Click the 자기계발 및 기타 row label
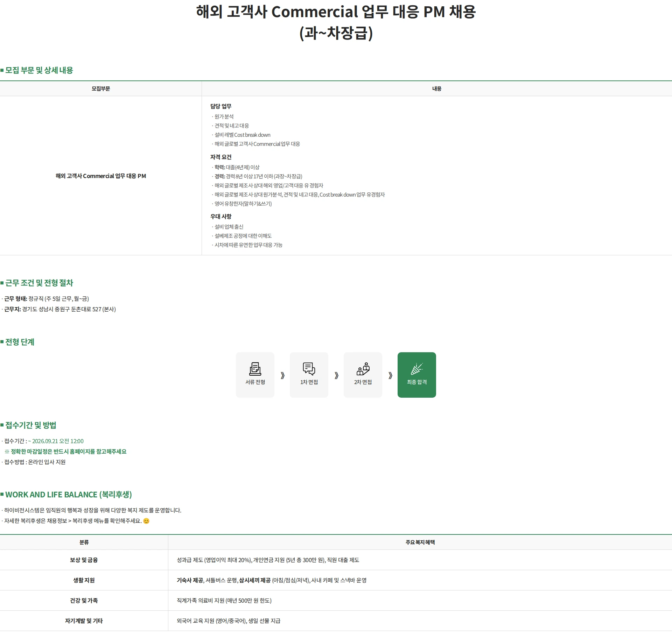The width and height of the screenshot is (672, 638). pyautogui.click(x=84, y=621)
